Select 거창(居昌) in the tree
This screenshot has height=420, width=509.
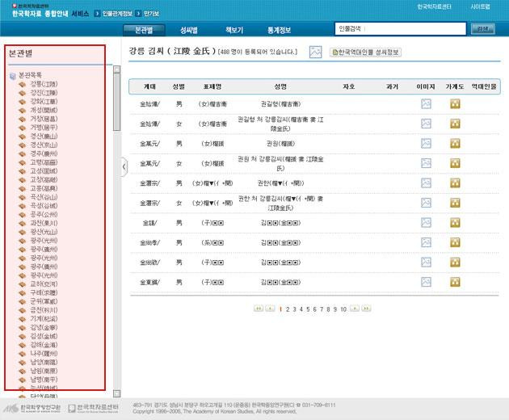[44, 119]
